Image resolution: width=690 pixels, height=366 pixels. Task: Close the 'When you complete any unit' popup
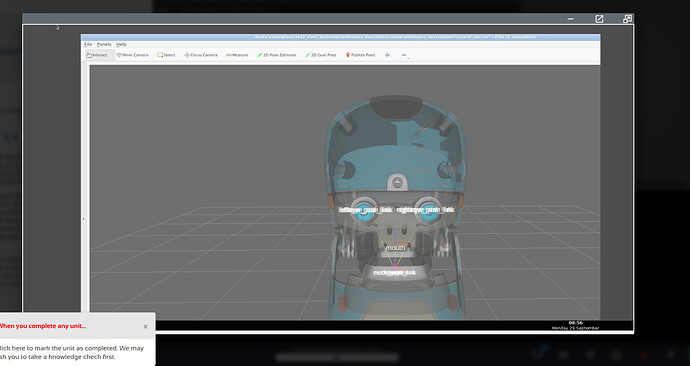pos(146,327)
